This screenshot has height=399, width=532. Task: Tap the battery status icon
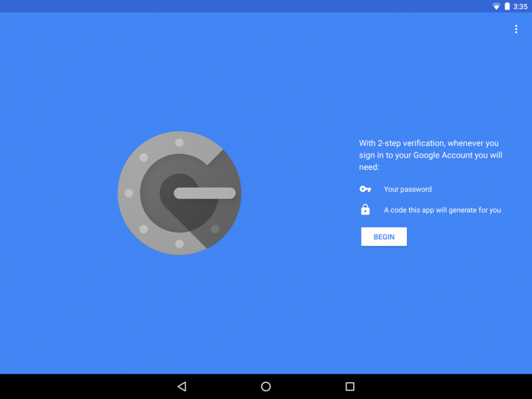click(x=507, y=6)
